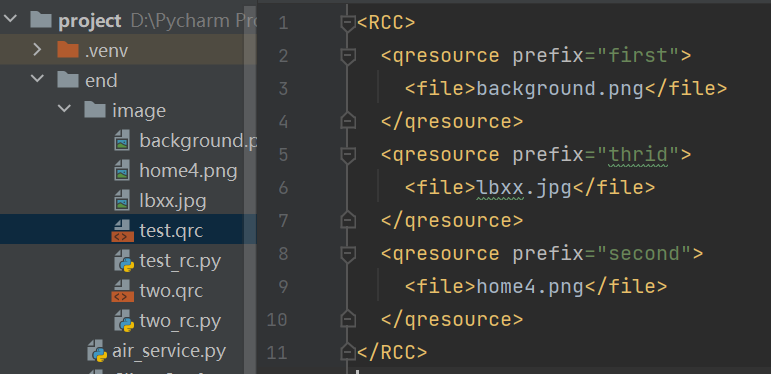Click the project path D:\Pycharm text
The width and height of the screenshot is (771, 374).
(193, 21)
